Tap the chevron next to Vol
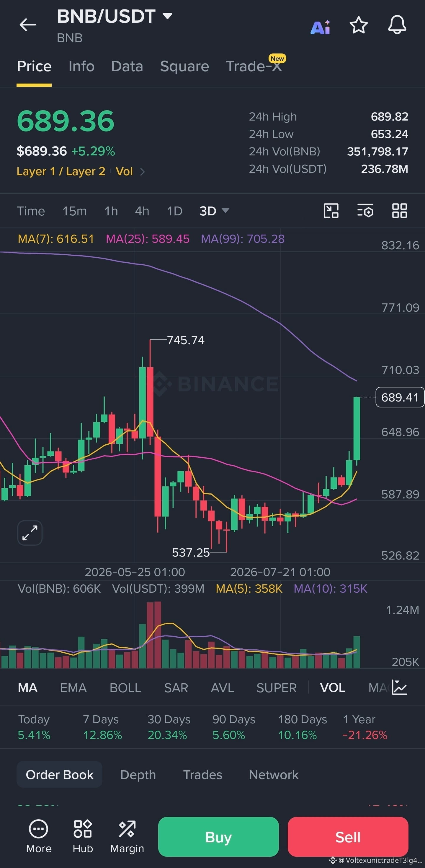Viewport: 425px width, 868px height. 142,172
